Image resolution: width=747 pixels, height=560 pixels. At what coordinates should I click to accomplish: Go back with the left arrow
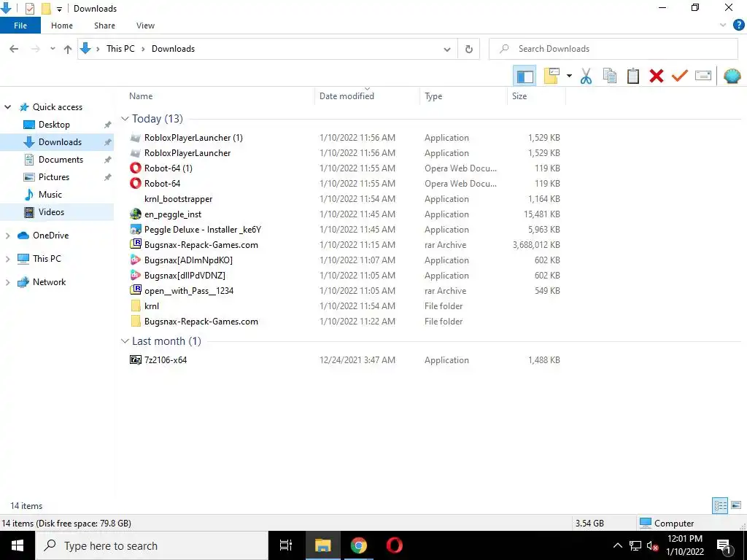pos(14,49)
